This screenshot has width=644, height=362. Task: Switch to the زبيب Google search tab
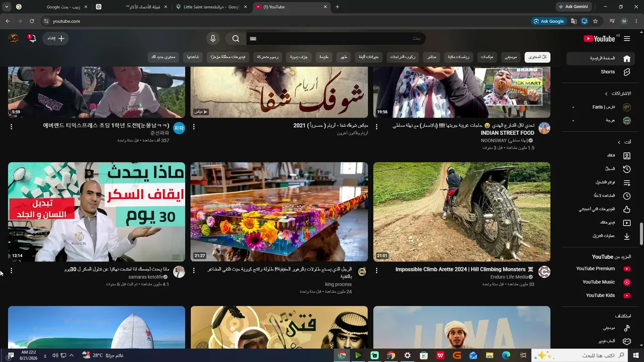(x=52, y=7)
